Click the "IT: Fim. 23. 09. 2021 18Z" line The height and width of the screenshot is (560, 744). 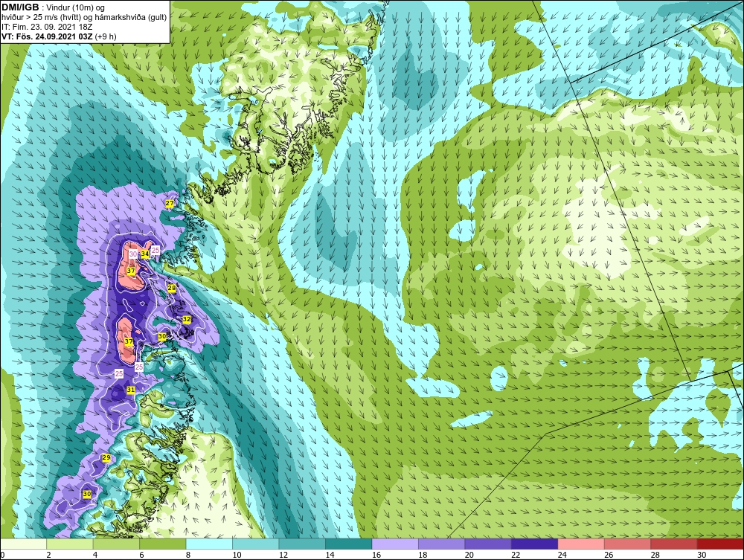coord(45,27)
